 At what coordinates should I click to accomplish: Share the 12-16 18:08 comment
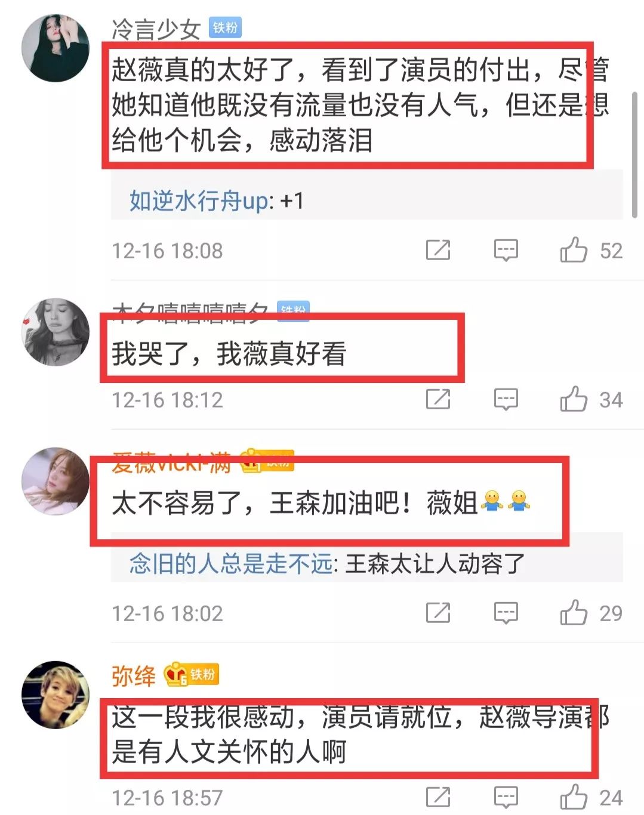438,250
